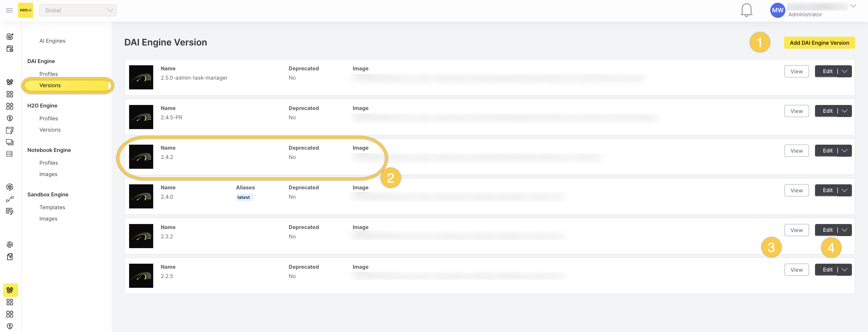Click the H2O.ai logo

[x=26, y=11]
